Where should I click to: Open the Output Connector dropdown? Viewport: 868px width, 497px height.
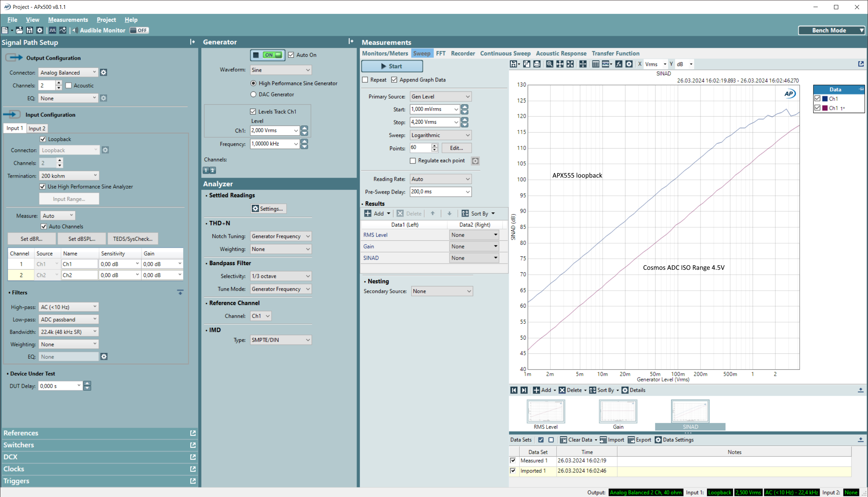coord(68,73)
